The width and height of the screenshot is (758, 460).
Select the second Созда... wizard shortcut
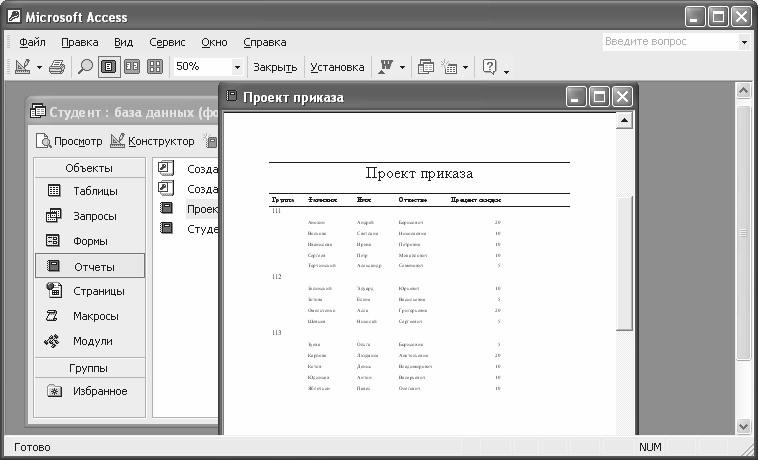(187, 189)
